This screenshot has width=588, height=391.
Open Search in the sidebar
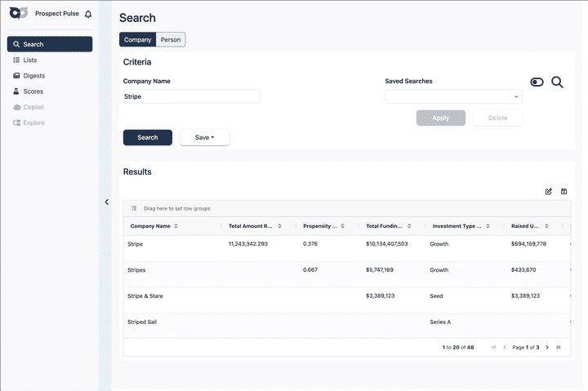coord(50,44)
